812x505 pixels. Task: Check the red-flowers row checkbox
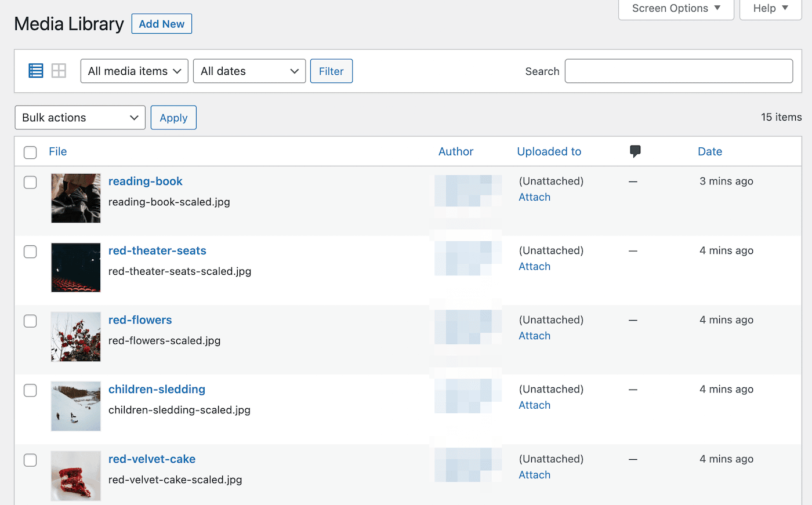point(30,321)
